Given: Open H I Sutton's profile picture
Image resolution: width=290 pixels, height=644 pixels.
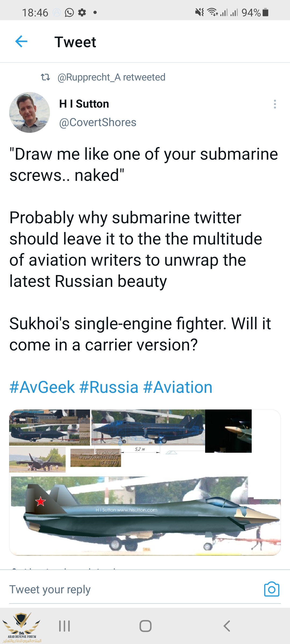Looking at the screenshot, I should [x=30, y=112].
